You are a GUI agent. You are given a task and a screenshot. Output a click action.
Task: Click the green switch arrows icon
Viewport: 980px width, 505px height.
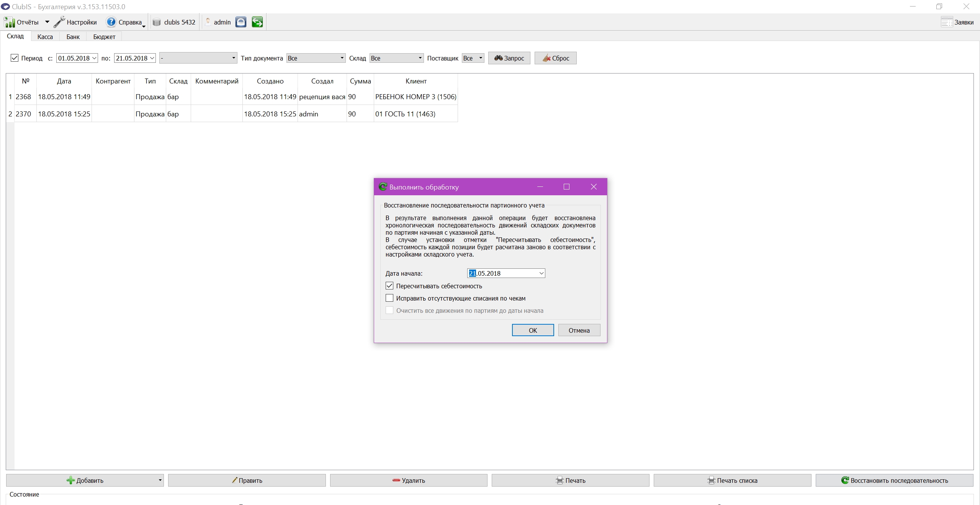(257, 22)
